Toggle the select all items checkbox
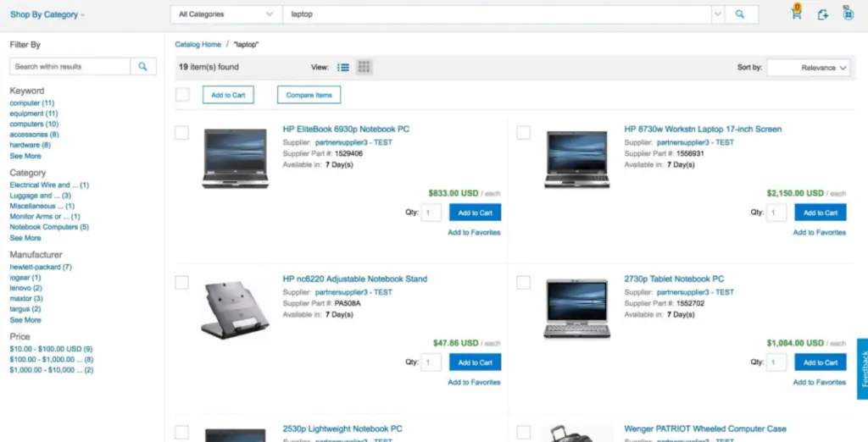Viewport: 868px width, 442px height. 182,95
